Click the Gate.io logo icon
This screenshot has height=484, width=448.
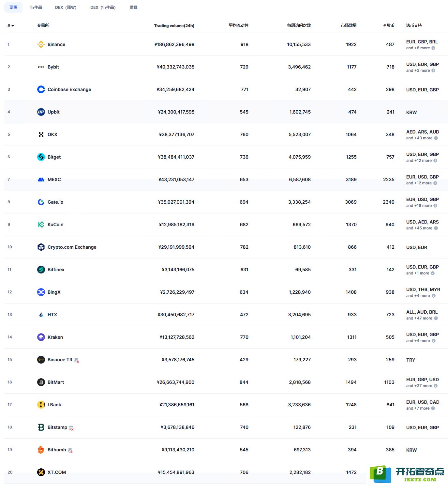pos(41,202)
